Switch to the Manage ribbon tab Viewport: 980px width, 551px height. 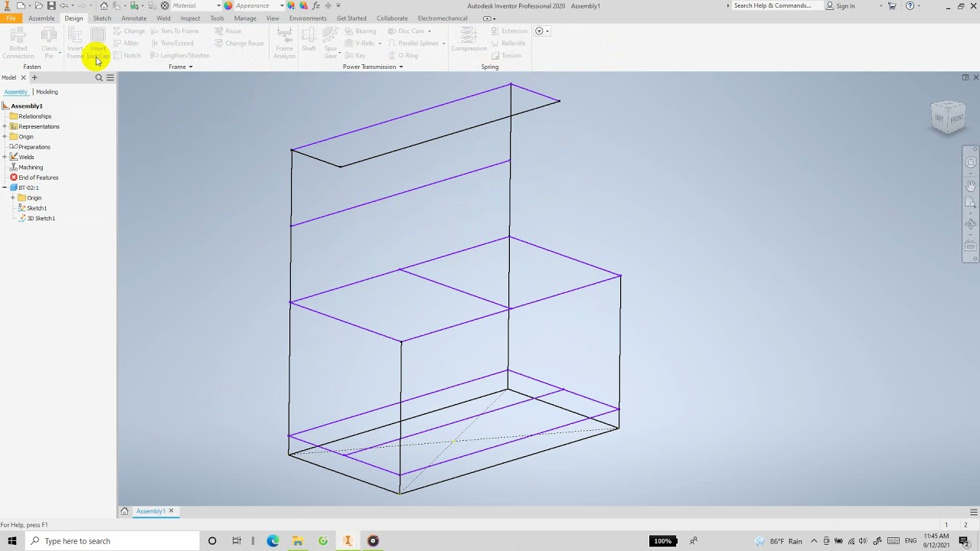click(245, 18)
